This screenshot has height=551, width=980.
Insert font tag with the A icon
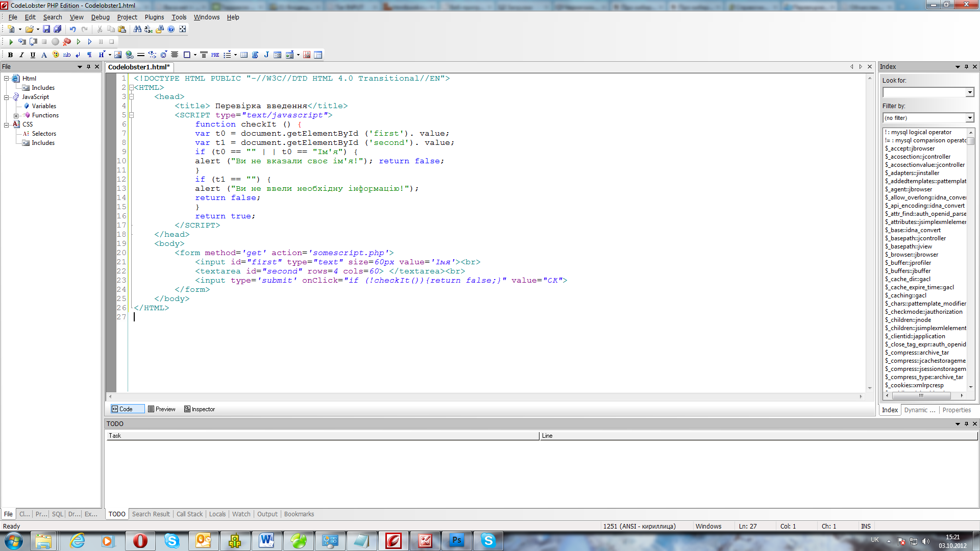click(44, 55)
